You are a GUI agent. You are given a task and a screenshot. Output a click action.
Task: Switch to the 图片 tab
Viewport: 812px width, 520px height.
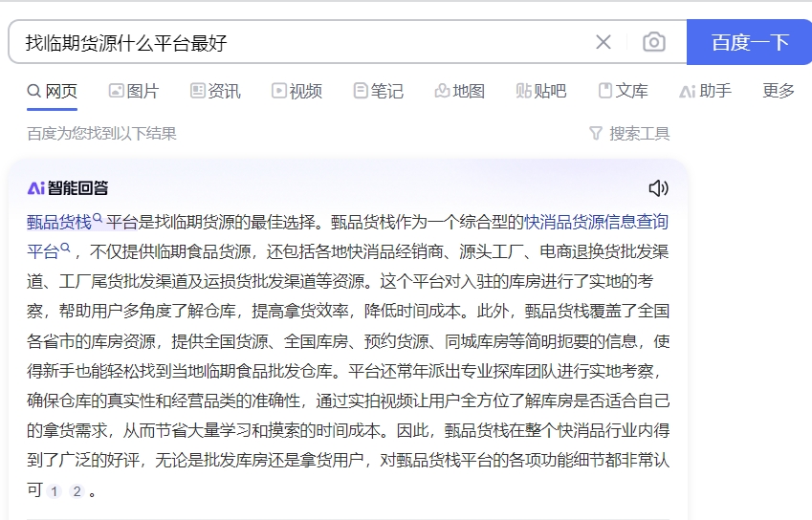(x=134, y=91)
